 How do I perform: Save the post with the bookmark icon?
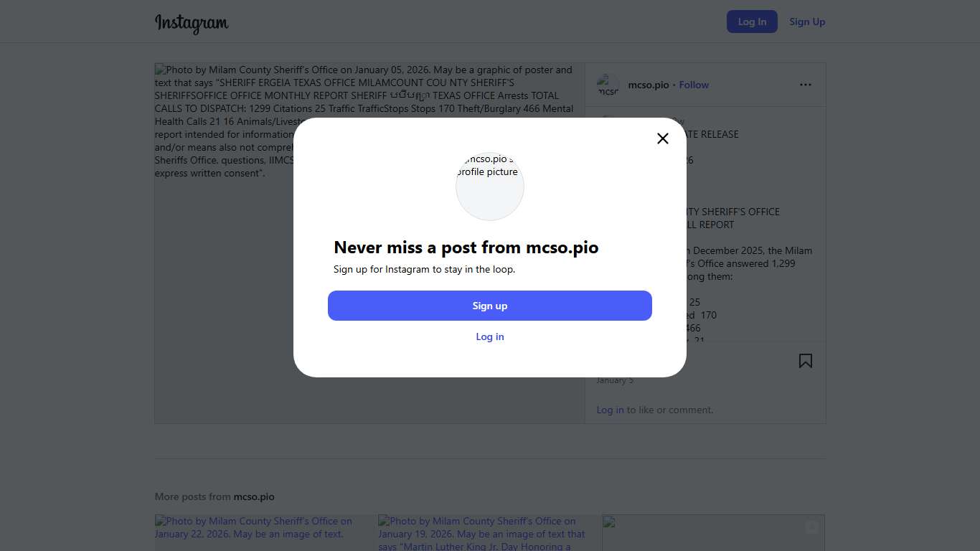tap(806, 361)
